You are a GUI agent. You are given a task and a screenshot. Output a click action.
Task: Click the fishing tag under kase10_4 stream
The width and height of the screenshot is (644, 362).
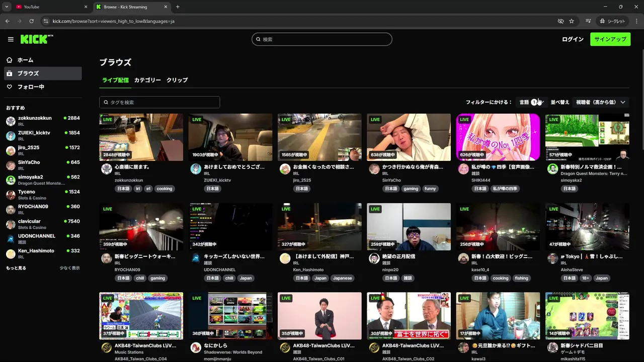point(522,278)
